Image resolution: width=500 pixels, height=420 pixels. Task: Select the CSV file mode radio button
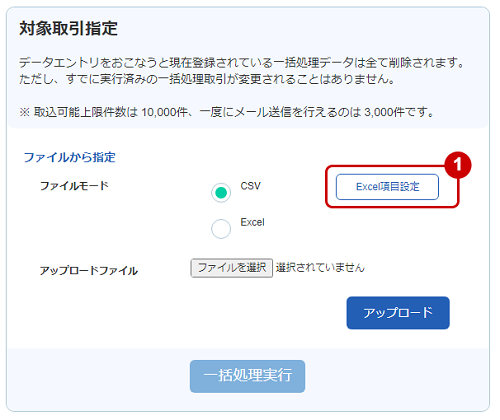[221, 193]
